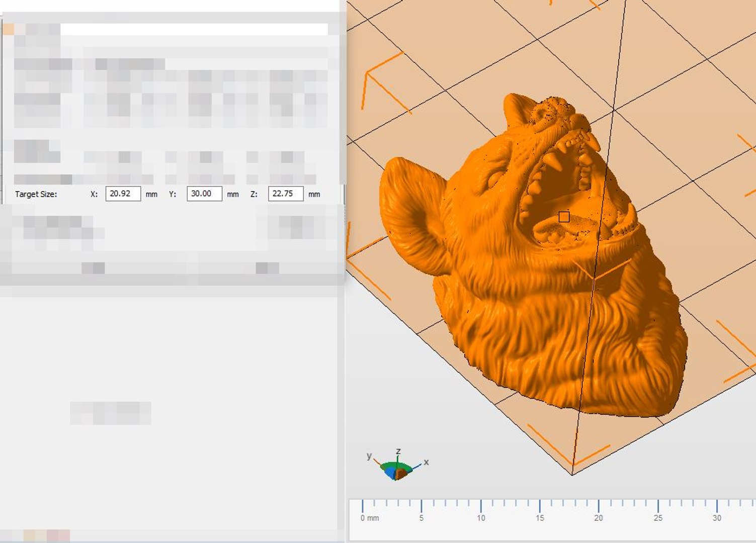Click the small square marker in wolf's mouth
The image size is (756, 543).
pyautogui.click(x=564, y=217)
